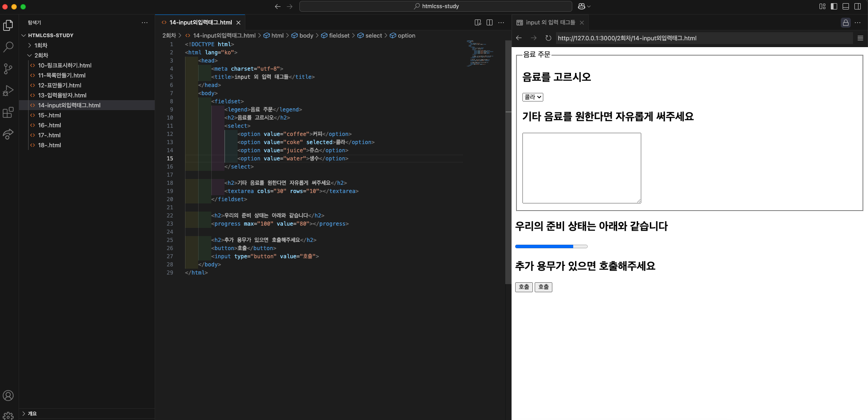Viewport: 868px width, 420px height.
Task: Click the preview browser back arrow
Action: click(519, 38)
